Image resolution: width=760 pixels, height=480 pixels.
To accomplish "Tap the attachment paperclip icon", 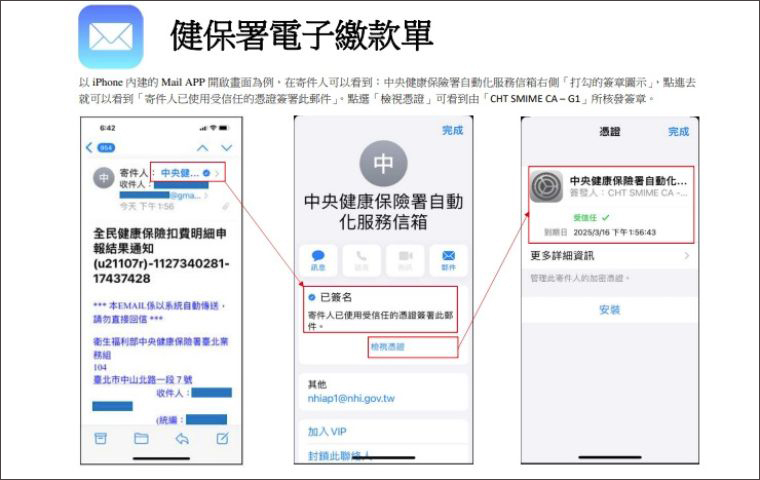I will click(x=225, y=207).
